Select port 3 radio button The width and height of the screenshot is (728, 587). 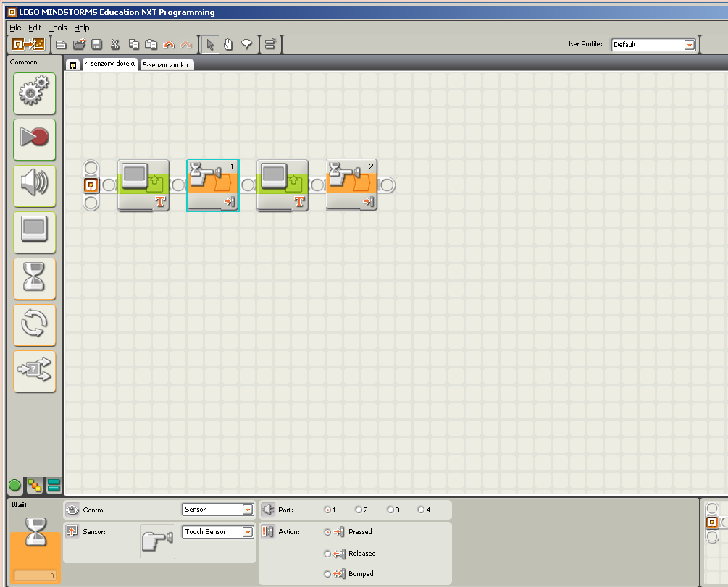coord(390,510)
